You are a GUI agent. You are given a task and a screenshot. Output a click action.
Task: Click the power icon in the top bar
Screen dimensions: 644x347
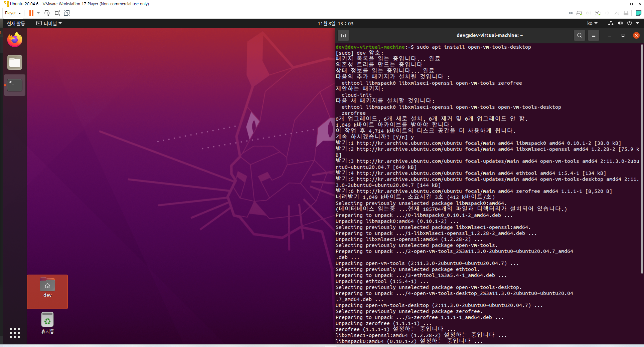629,23
